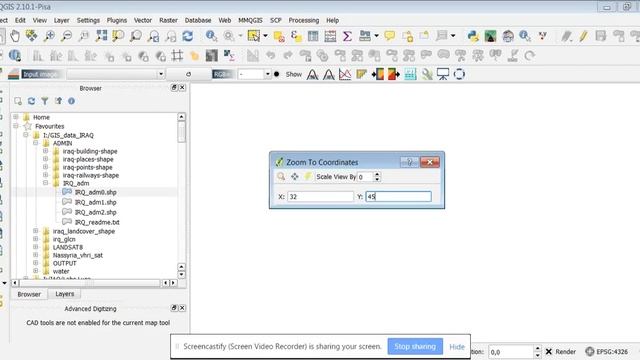Select IRQ_adm0.shp in Browser tree

click(96, 192)
